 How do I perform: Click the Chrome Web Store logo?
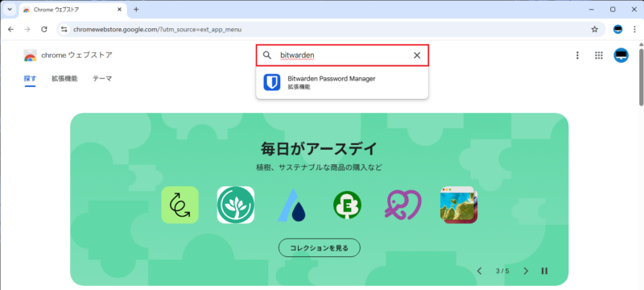[x=31, y=56]
